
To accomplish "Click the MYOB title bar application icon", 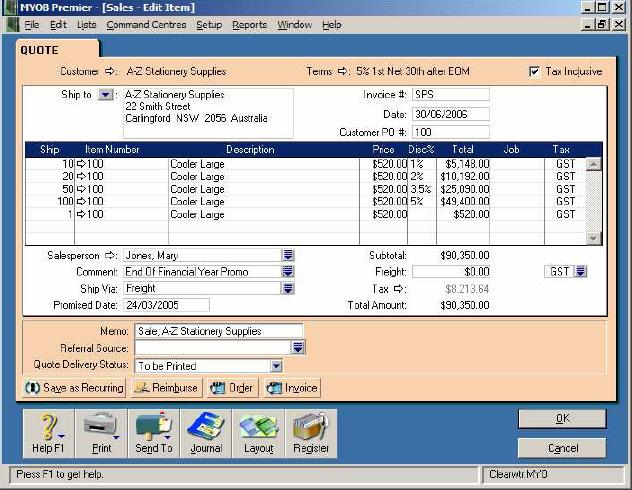I will coord(10,7).
